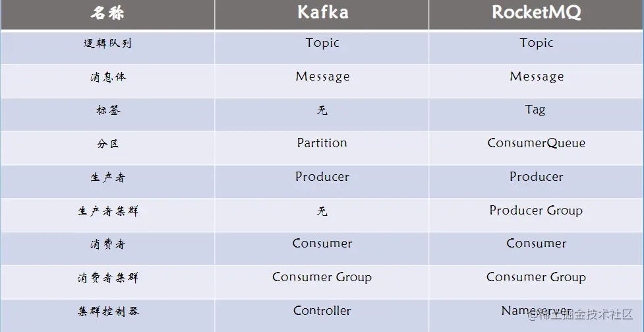Click the ConsumerQueue cell
This screenshot has height=332, width=644.
[537, 143]
